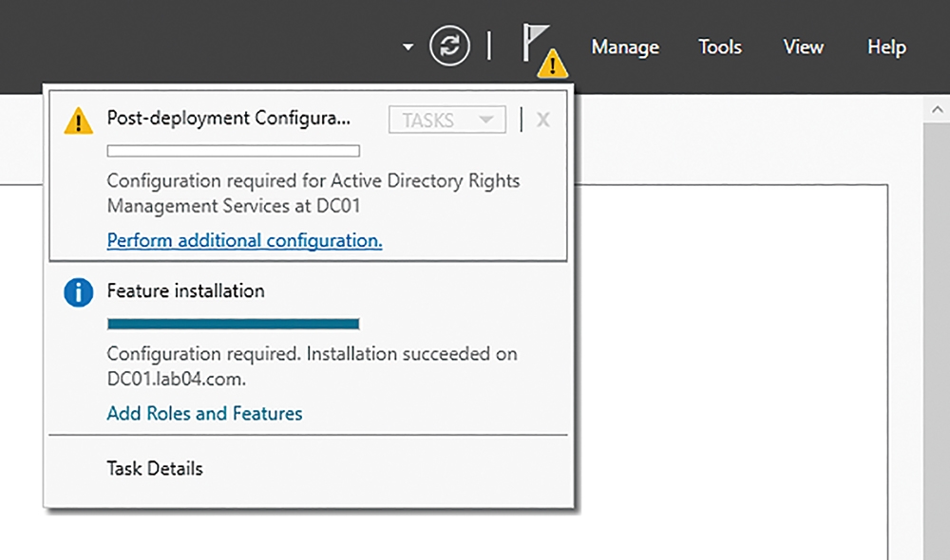
Task: Click Add Roles and Features link
Action: tap(205, 414)
